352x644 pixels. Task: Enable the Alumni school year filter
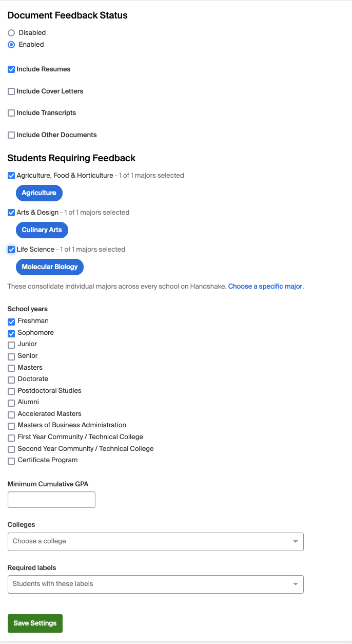coord(11,402)
